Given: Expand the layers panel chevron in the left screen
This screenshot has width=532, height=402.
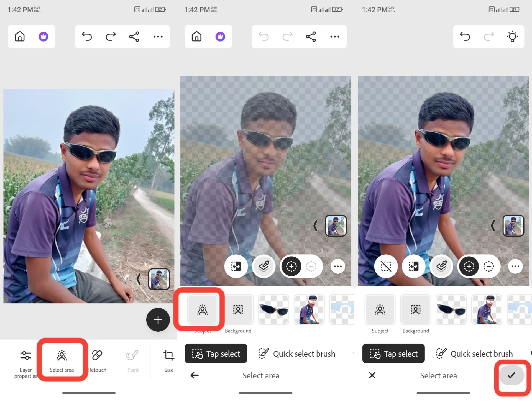Looking at the screenshot, I should pos(139,279).
